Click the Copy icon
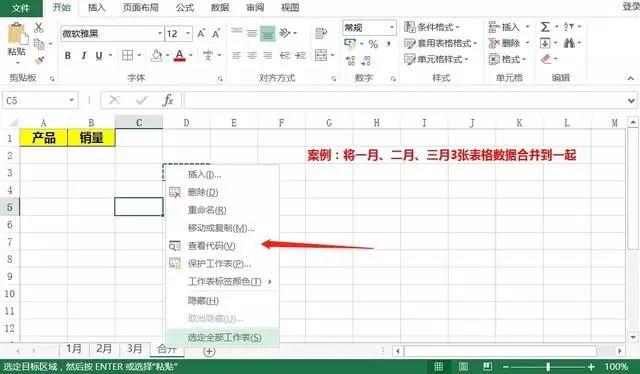Image resolution: width=640 pixels, height=374 pixels. pyautogui.click(x=39, y=44)
